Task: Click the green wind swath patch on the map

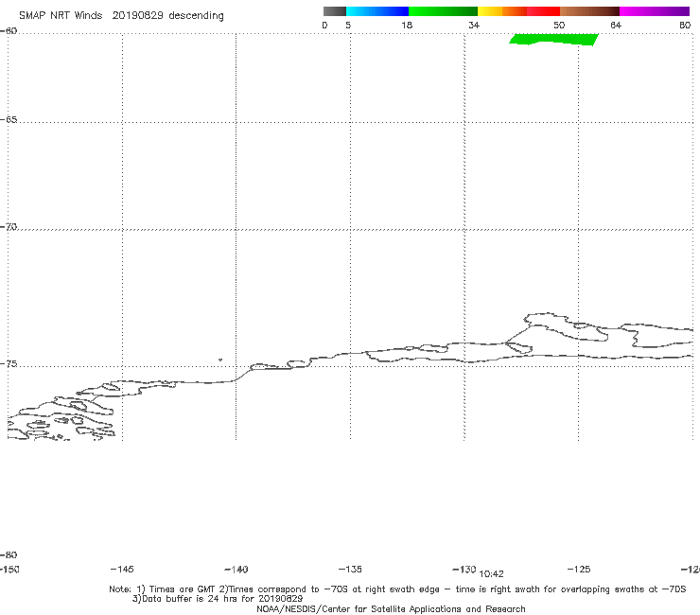Action: point(553,40)
